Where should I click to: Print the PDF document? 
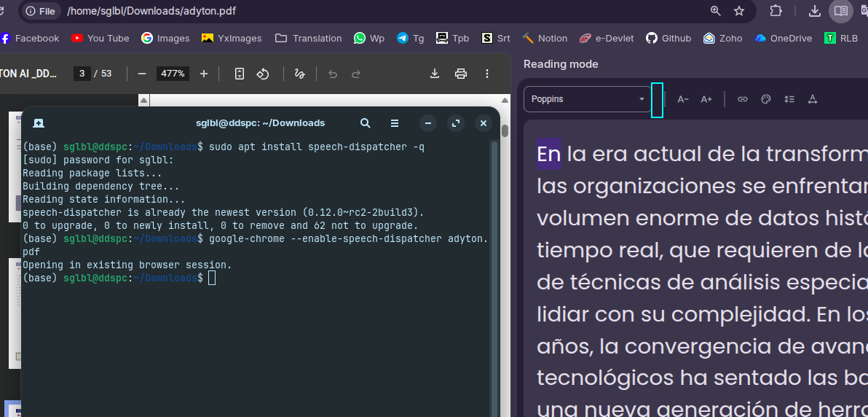click(460, 74)
